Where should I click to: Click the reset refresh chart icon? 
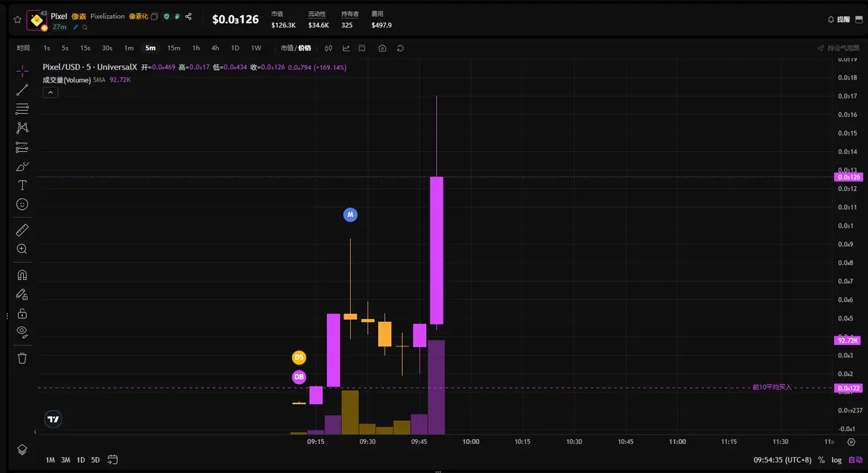point(400,48)
